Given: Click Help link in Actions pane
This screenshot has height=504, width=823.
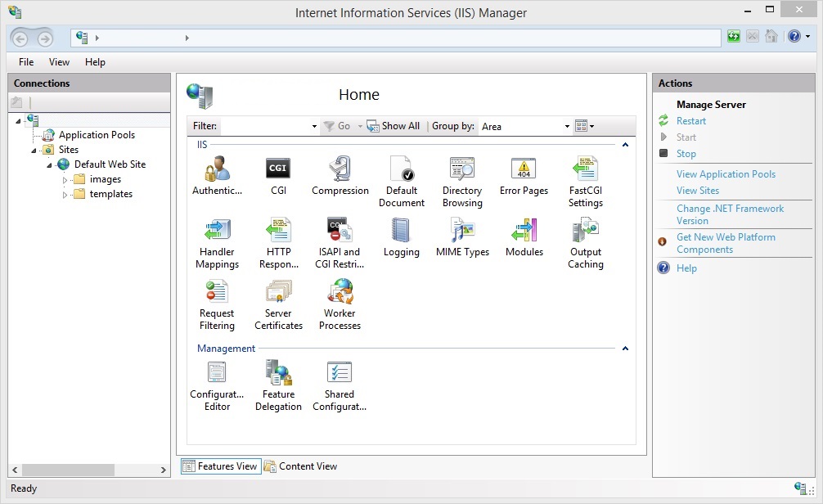Looking at the screenshot, I should 686,268.
